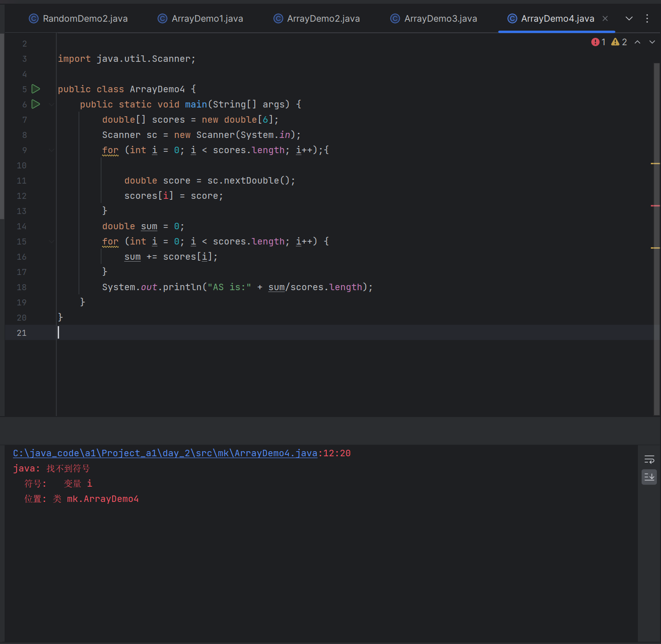The height and width of the screenshot is (644, 661).
Task: Switch to RandomDemo2.java tab
Action: tap(78, 18)
